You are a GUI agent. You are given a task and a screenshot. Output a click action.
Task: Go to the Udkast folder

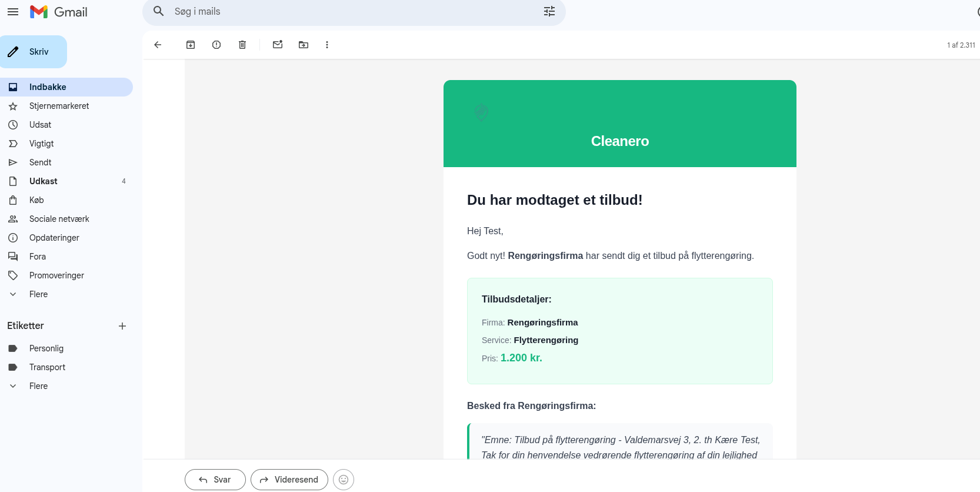(44, 181)
